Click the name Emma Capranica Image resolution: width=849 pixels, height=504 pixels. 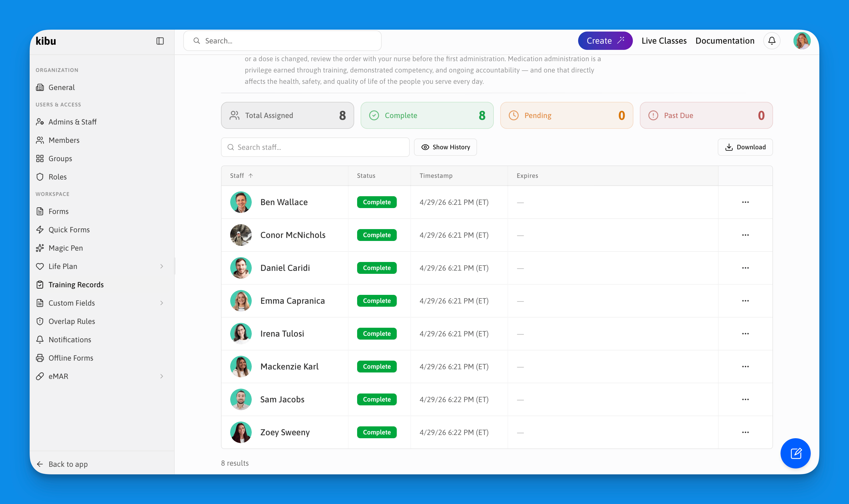[x=292, y=301]
